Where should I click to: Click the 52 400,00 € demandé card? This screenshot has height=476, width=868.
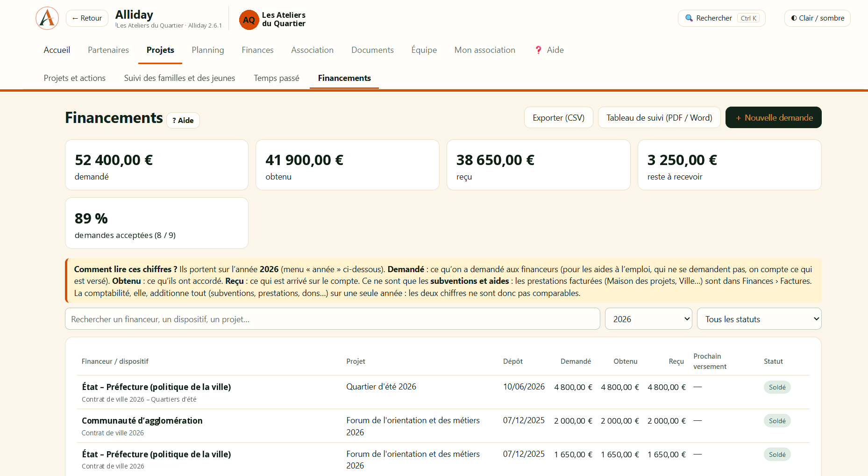(x=157, y=165)
